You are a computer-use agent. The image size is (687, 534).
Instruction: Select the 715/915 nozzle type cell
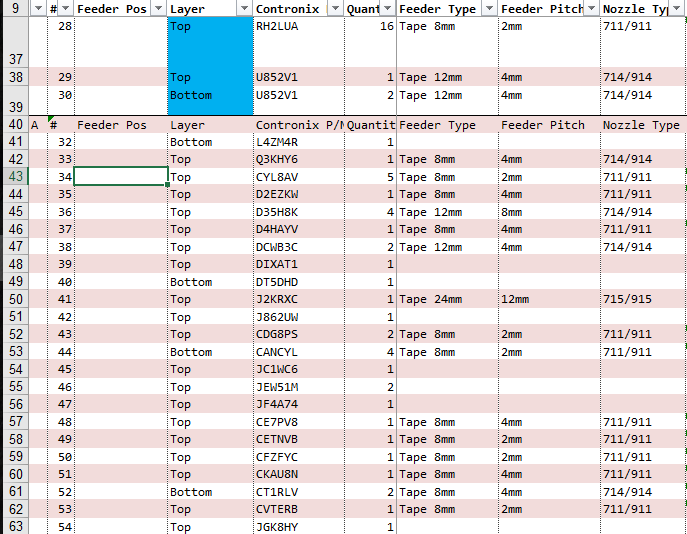point(643,299)
